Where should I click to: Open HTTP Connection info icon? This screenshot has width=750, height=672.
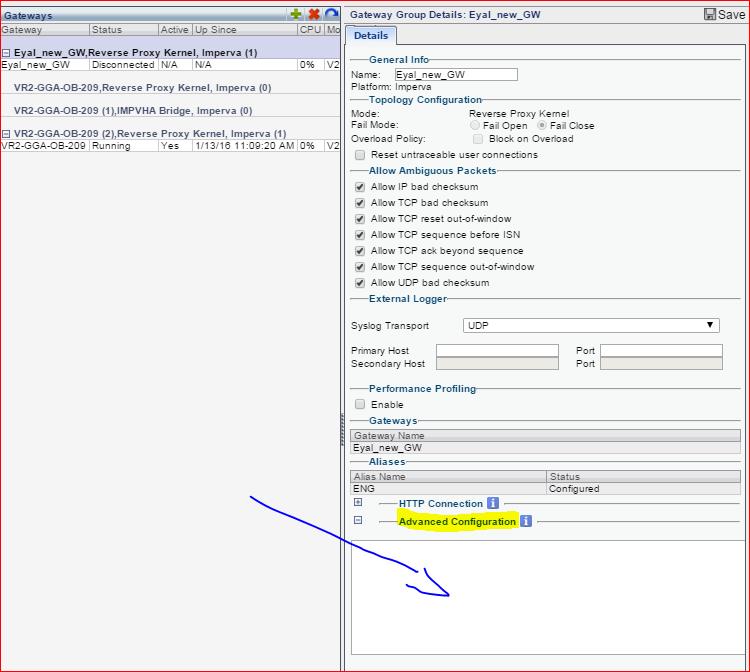point(493,503)
